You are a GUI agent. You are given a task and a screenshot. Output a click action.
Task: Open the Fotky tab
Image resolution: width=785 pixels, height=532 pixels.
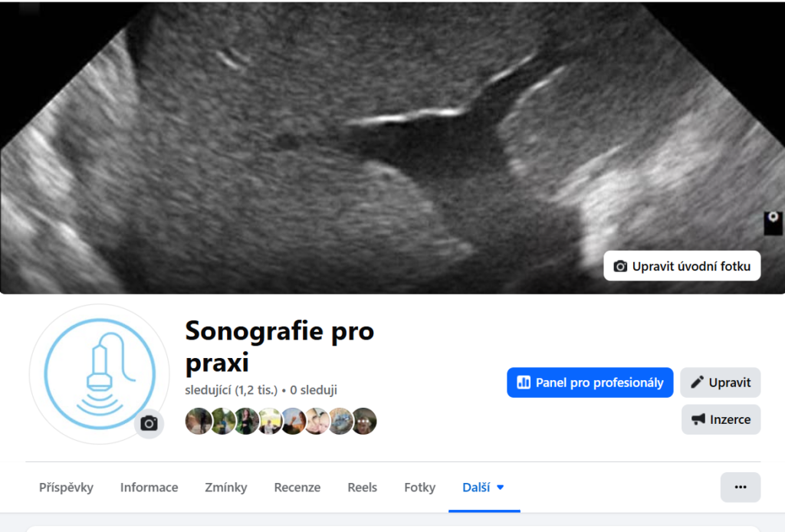(419, 488)
